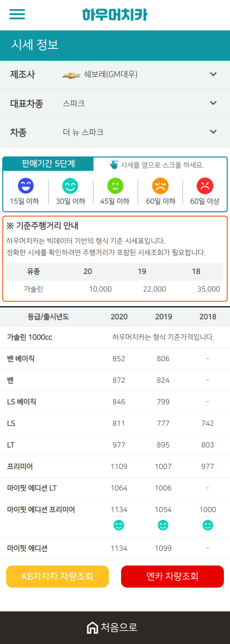Expand the 제조사 manufacturer dropdown arrow
The height and width of the screenshot is (644, 230).
(213, 74)
